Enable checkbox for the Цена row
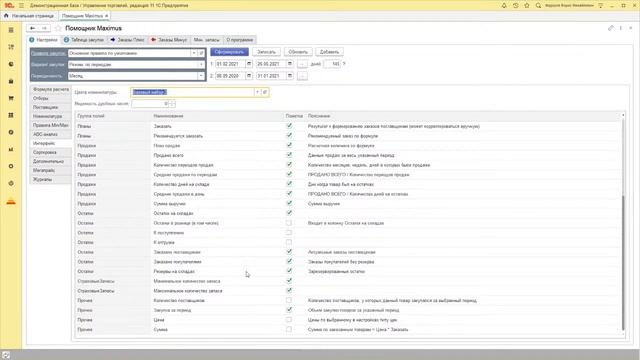Image resolution: width=640 pixels, height=360 pixels. (289, 320)
